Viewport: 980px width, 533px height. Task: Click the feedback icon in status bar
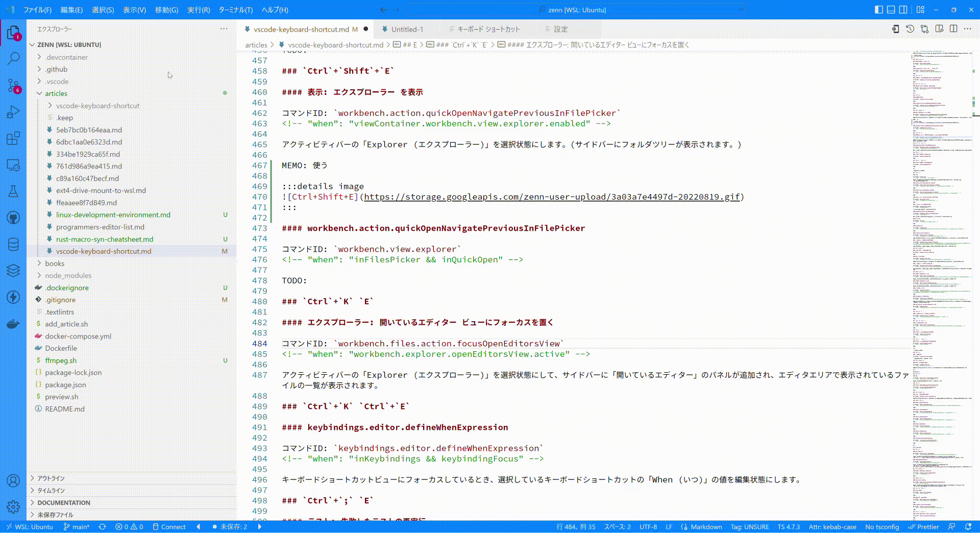tap(951, 527)
